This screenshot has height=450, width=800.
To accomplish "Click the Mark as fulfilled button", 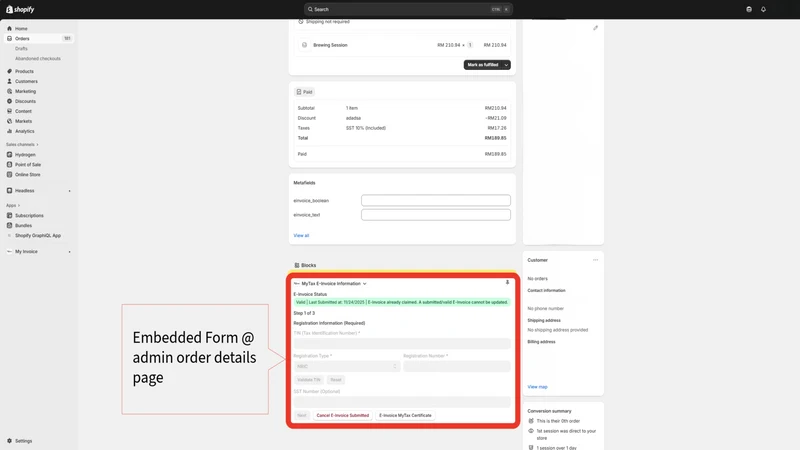I will [x=483, y=65].
